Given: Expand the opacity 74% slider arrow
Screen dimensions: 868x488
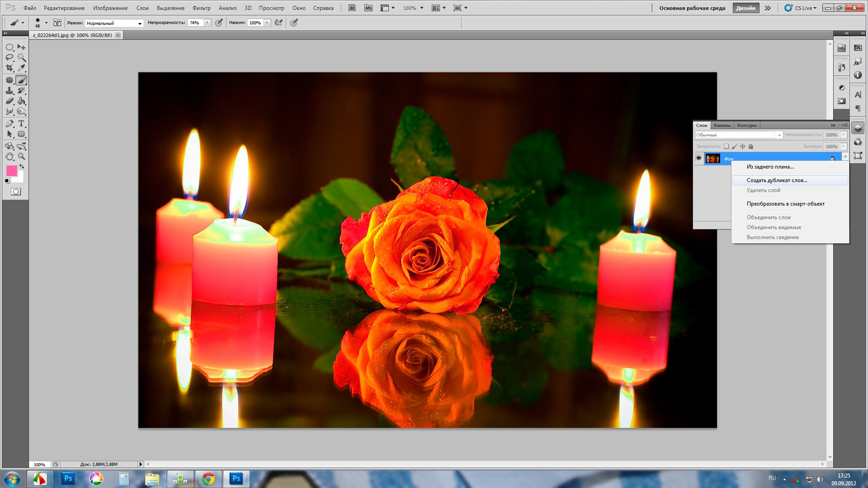Looking at the screenshot, I should [x=208, y=23].
